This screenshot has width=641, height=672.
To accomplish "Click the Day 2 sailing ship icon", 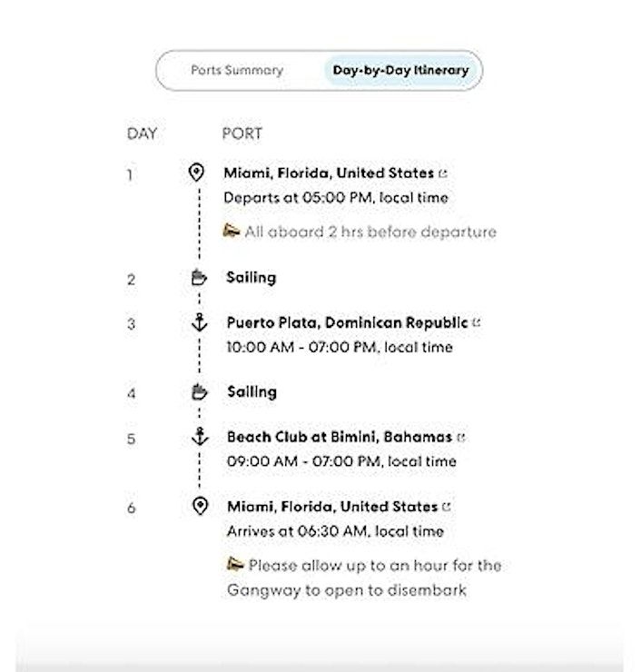I will [x=199, y=277].
